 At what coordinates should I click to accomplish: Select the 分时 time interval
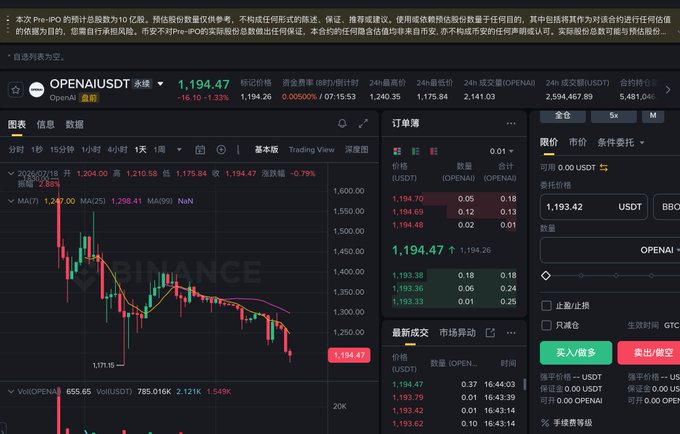[x=16, y=150]
